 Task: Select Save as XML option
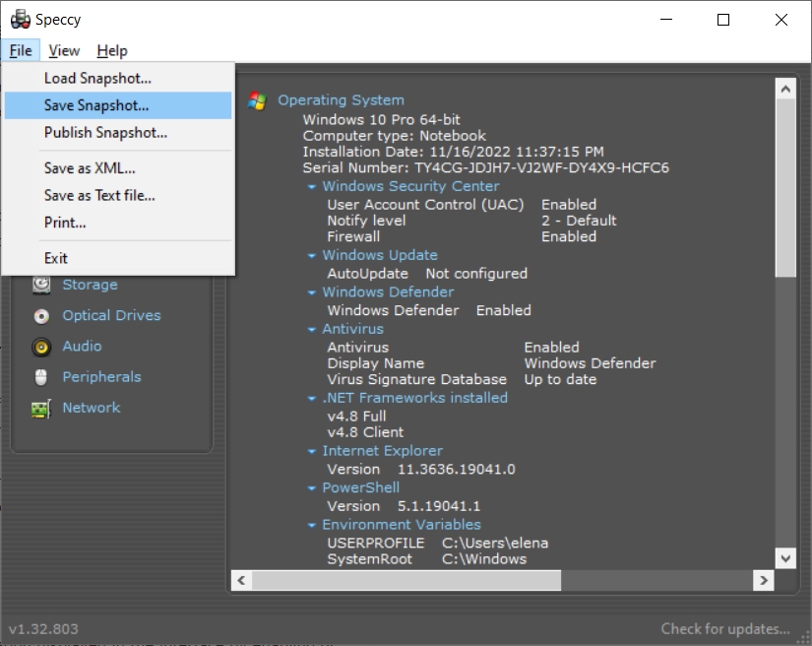[x=118, y=168]
